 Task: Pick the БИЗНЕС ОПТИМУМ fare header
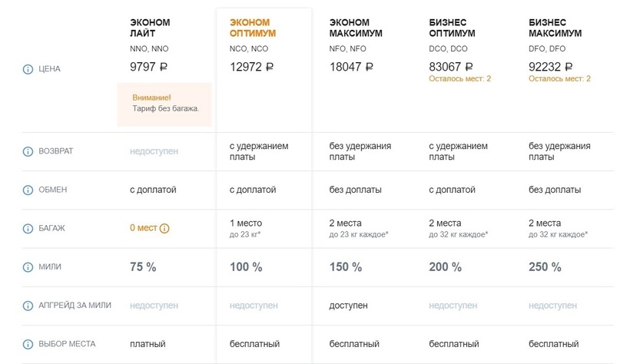(x=452, y=28)
